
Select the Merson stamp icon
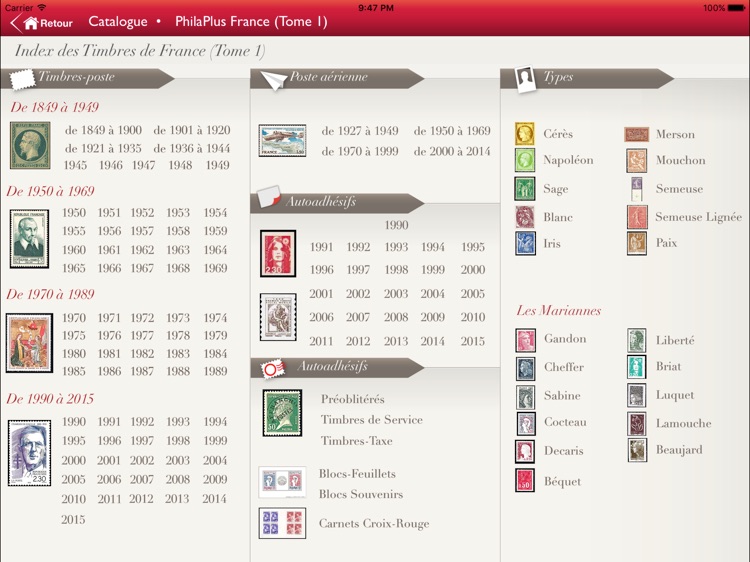637,134
